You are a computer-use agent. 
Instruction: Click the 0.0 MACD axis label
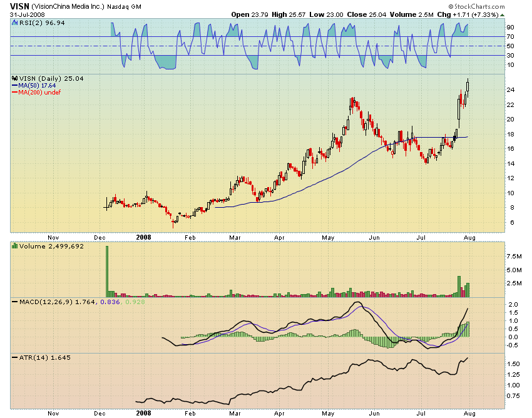click(514, 337)
